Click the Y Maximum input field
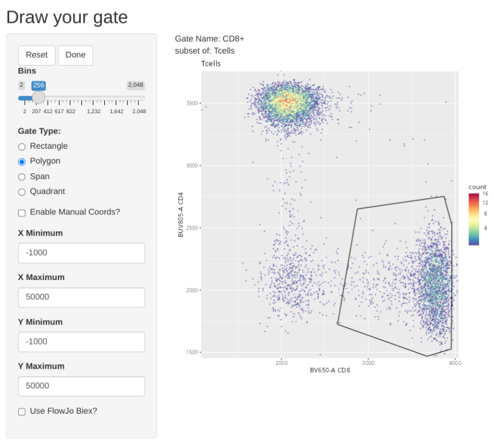This screenshot has width=494, height=448. coord(81,386)
